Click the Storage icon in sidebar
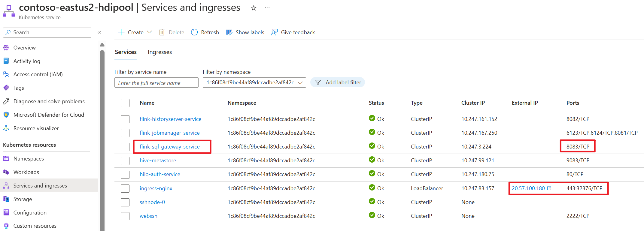This screenshot has width=644, height=231. [6, 199]
